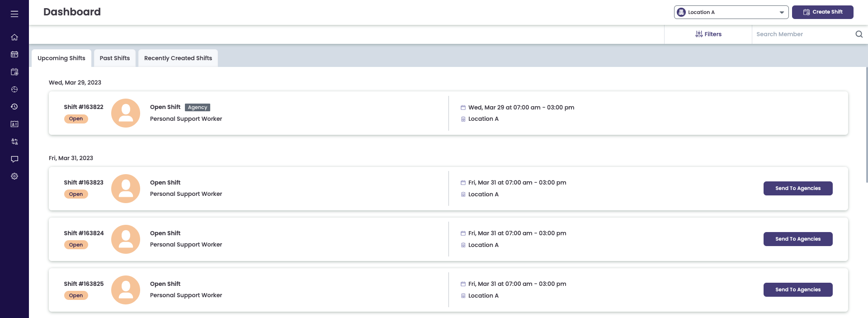The height and width of the screenshot is (318, 868).
Task: Expand the Location A dropdown arrow
Action: (782, 13)
